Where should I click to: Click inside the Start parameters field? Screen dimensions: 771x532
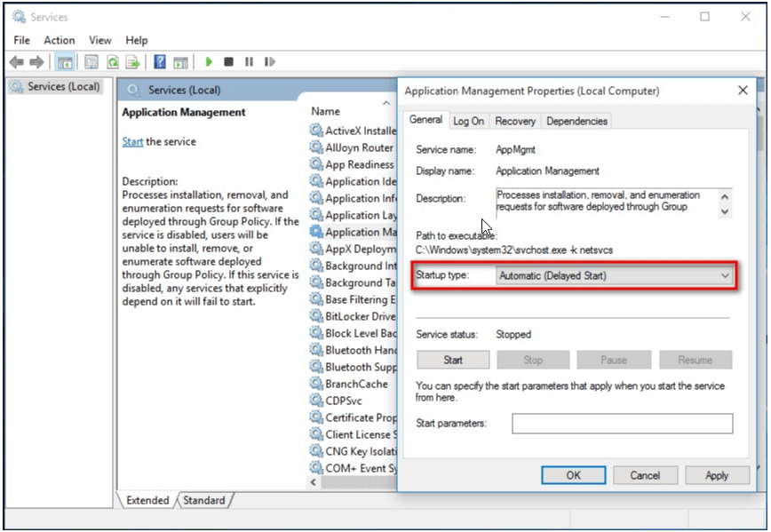coord(622,424)
